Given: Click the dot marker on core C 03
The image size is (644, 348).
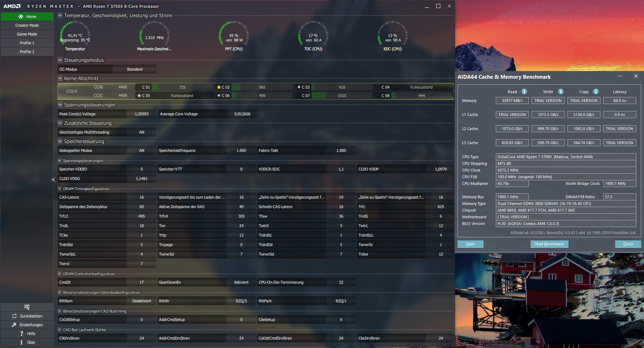Looking at the screenshot, I should coord(299,87).
